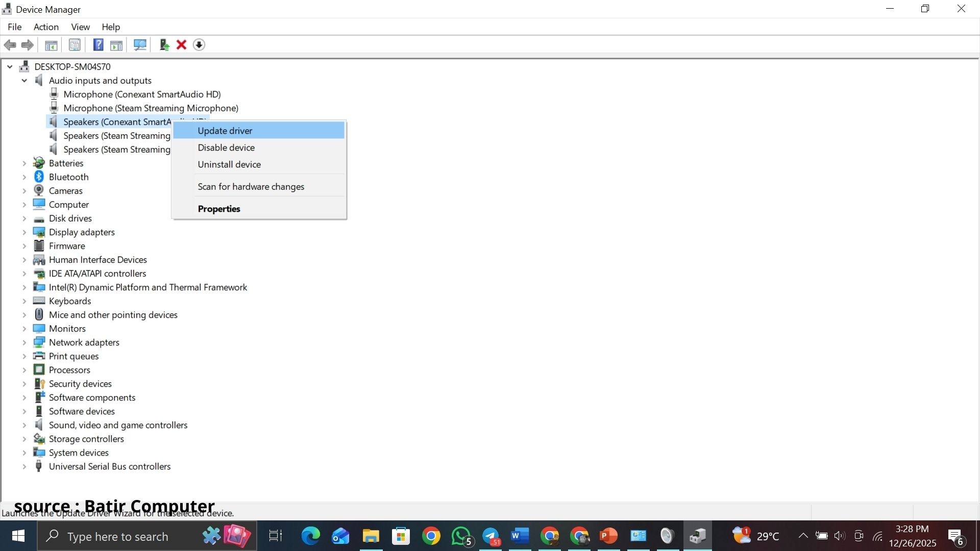
Task: Open the Help menu
Action: [111, 27]
